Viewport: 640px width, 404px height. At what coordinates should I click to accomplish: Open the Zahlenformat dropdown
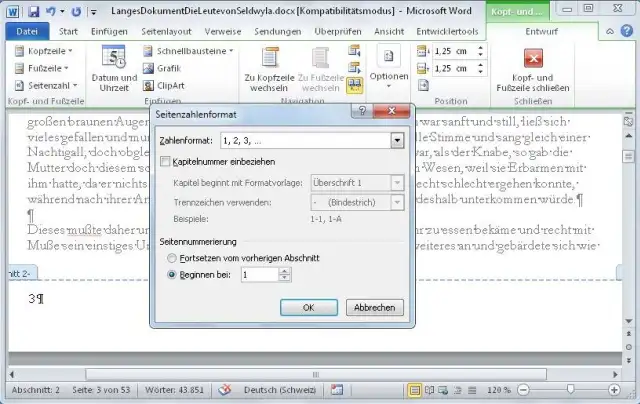click(x=397, y=140)
